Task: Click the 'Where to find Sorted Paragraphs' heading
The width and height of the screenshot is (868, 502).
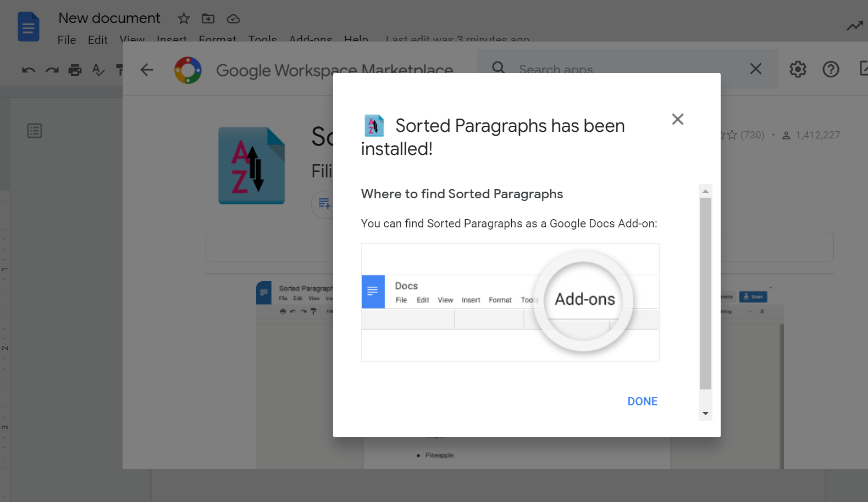Action: pyautogui.click(x=462, y=194)
